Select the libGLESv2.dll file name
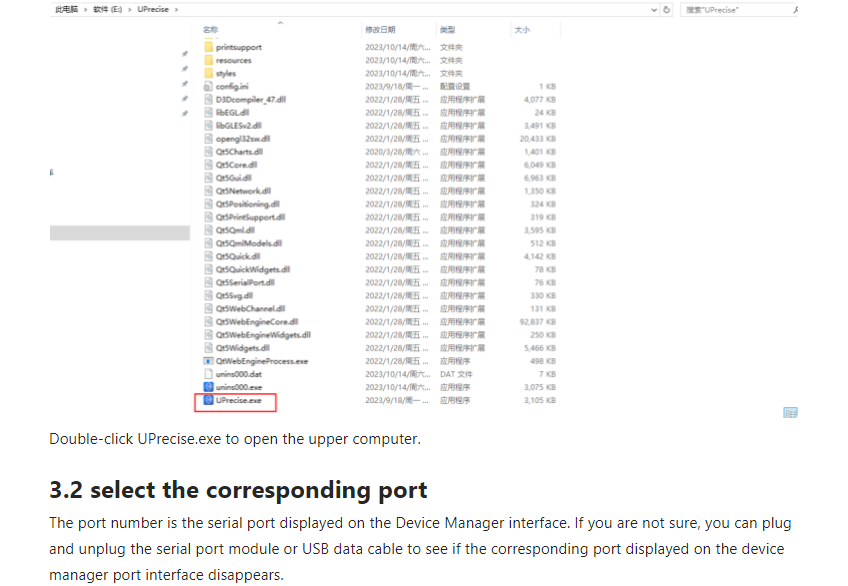Image resolution: width=848 pixels, height=586 pixels. tap(238, 125)
